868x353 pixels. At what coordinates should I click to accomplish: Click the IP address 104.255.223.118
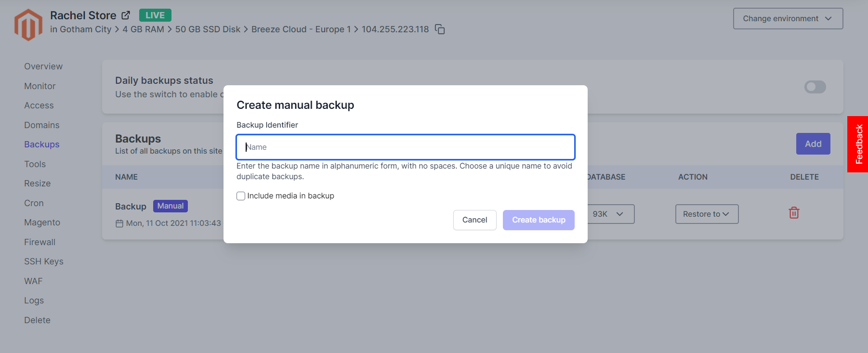(x=395, y=29)
